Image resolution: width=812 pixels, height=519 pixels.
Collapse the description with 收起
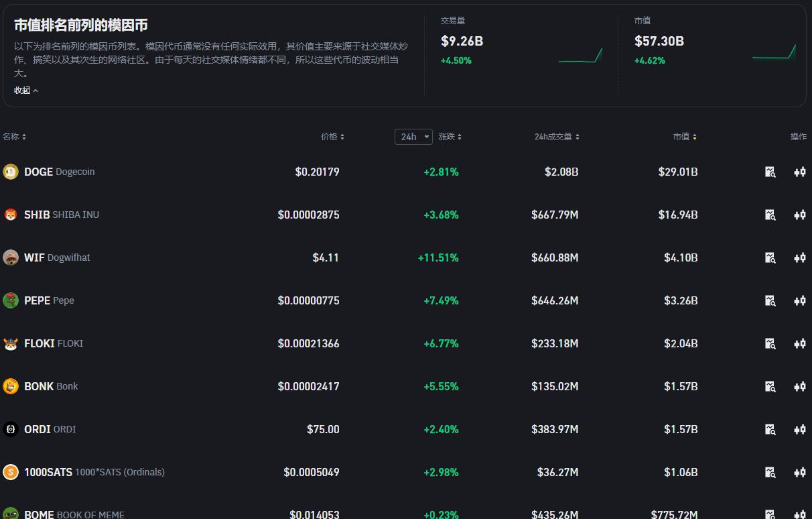click(x=26, y=91)
